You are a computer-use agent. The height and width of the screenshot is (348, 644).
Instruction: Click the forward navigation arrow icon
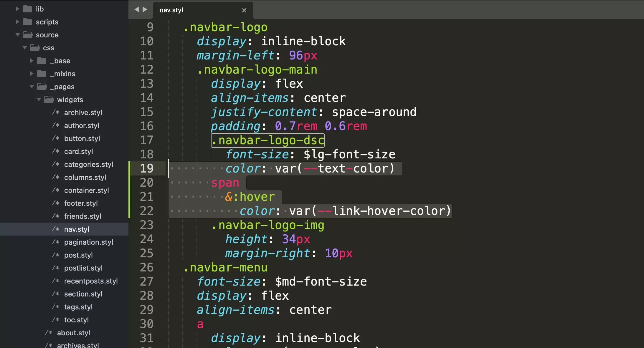coord(146,9)
